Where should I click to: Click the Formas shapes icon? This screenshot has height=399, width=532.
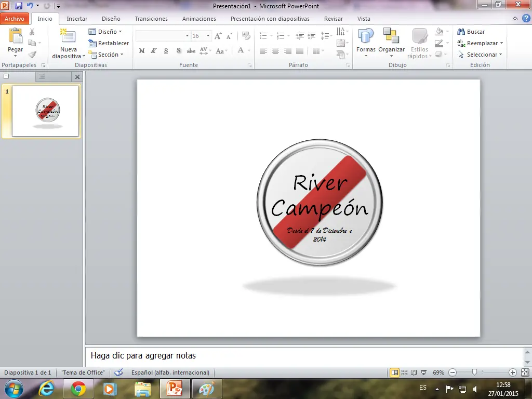[366, 35]
